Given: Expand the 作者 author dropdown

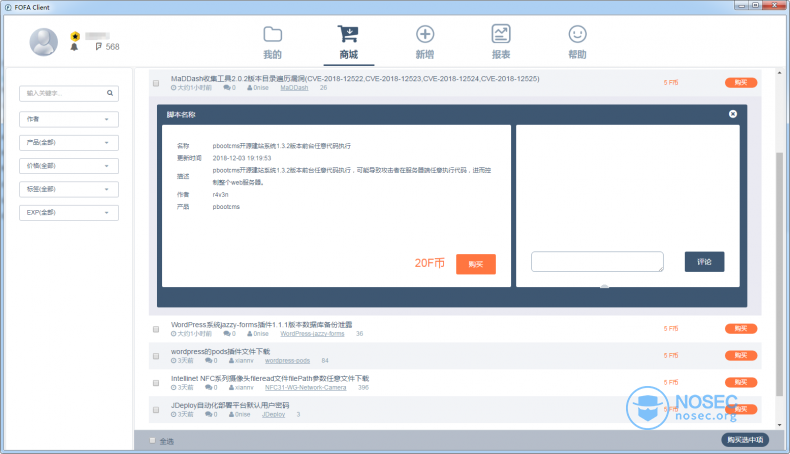Looking at the screenshot, I should [x=69, y=119].
